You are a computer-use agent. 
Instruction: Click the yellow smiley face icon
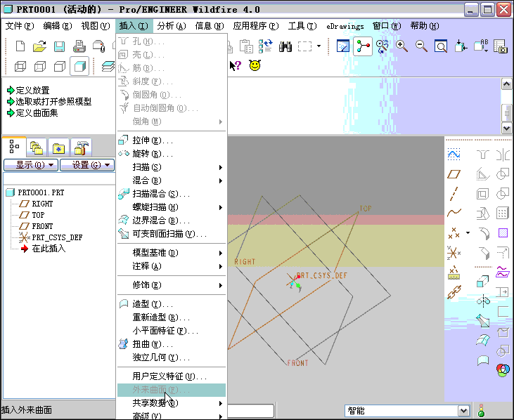tap(255, 65)
